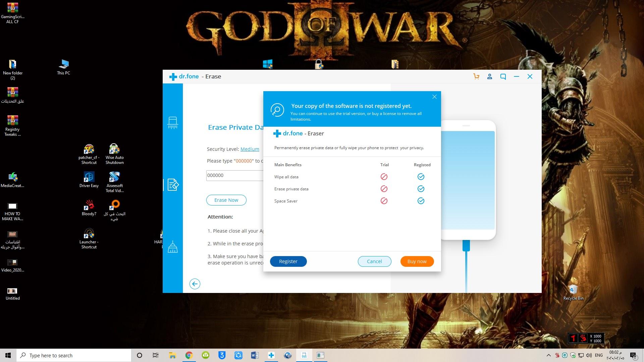Open Task View on taskbar
This screenshot has width=644, height=362.
[156, 355]
